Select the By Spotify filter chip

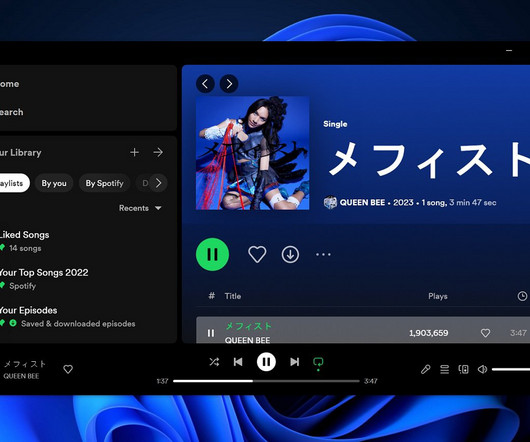[x=104, y=183]
